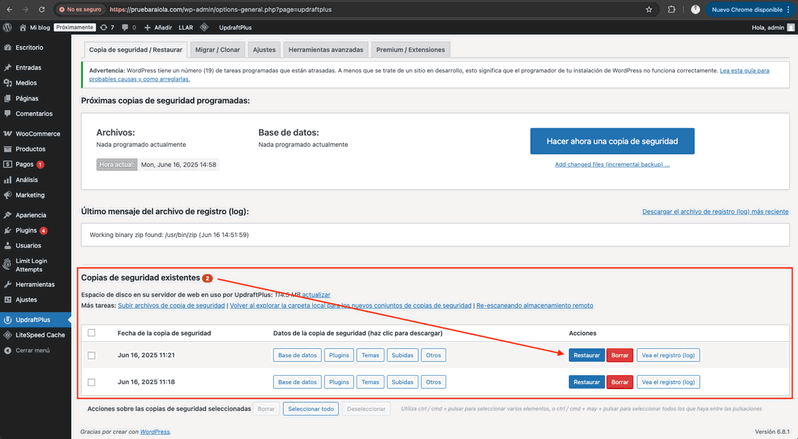
Task: Click Hacer ahora una copia de seguridad
Action: tap(612, 141)
